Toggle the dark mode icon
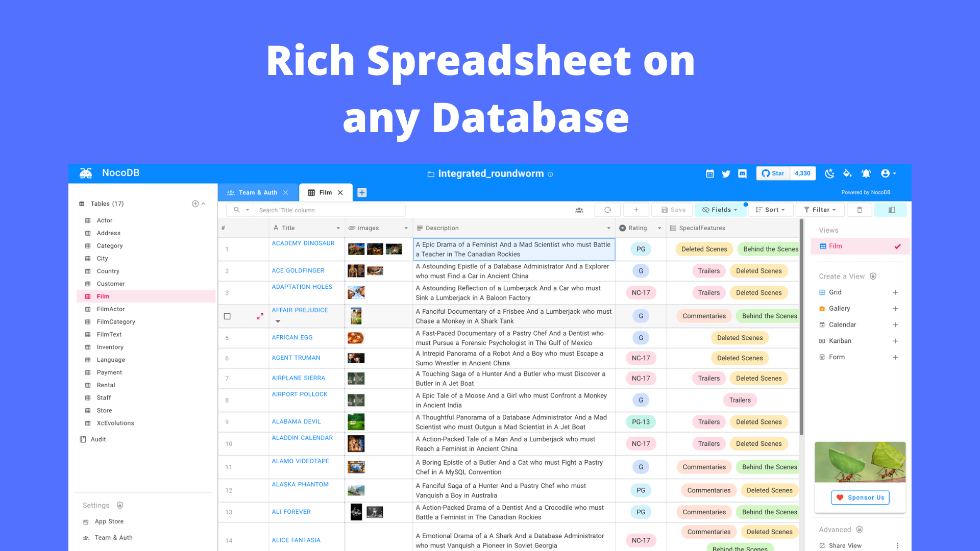Image resolution: width=980 pixels, height=551 pixels. 828,174
